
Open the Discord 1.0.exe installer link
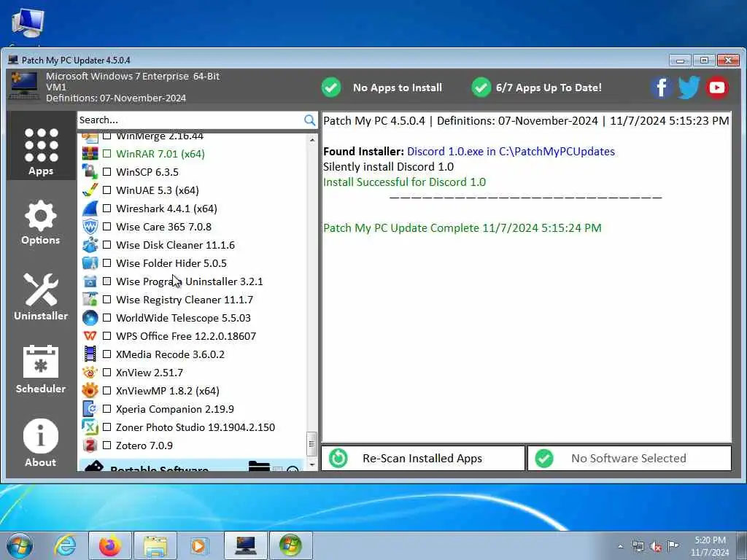pos(511,152)
